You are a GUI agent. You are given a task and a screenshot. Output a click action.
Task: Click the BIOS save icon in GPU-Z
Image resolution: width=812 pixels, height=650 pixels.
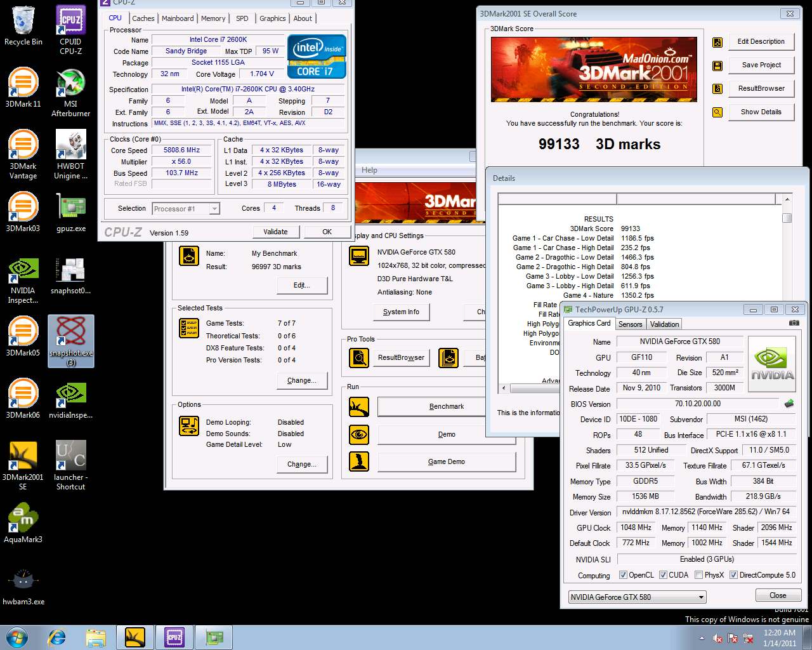tap(789, 404)
